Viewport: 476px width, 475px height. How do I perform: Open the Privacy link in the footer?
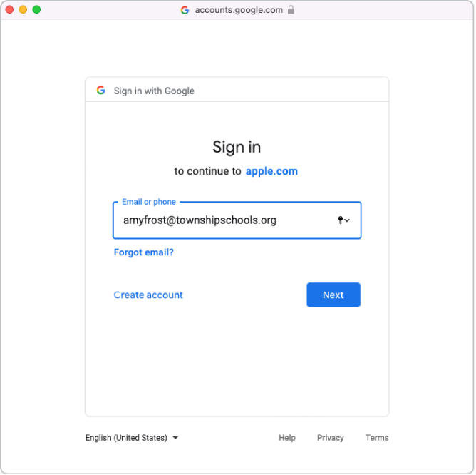pyautogui.click(x=330, y=438)
